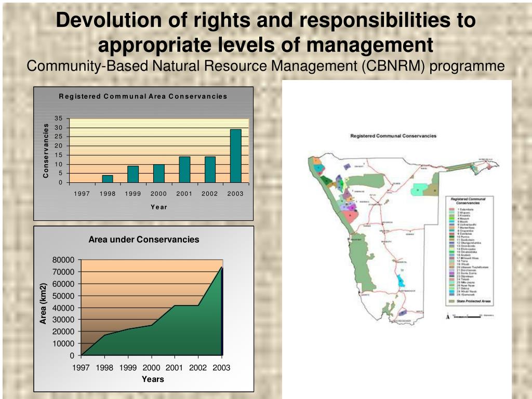Select the 2001 bar in conservancies chart

pyautogui.click(x=184, y=170)
